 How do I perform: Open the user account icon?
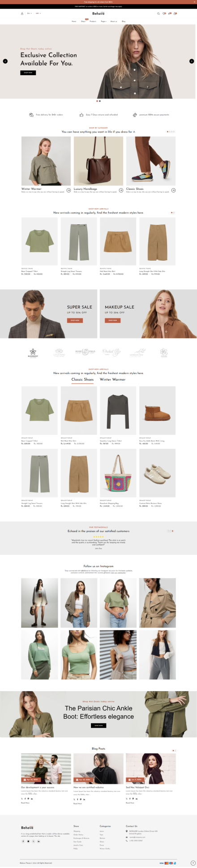[x=22, y=13]
